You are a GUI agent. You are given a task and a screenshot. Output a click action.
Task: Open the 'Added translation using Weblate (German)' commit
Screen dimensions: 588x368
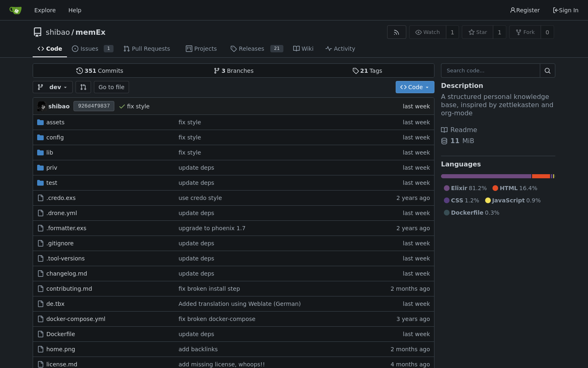[240, 304]
